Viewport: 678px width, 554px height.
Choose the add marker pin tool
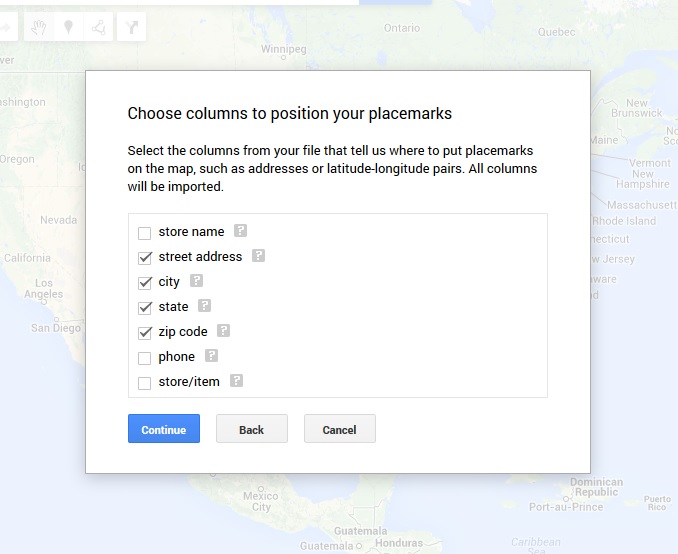(x=68, y=27)
